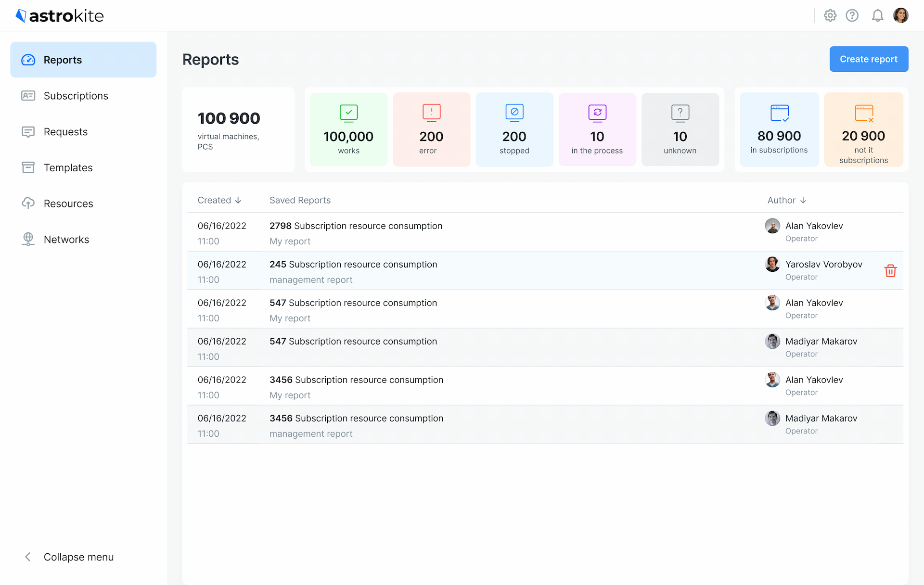The image size is (924, 585).
Task: Click the not in subscriptions window icon
Action: (x=864, y=113)
